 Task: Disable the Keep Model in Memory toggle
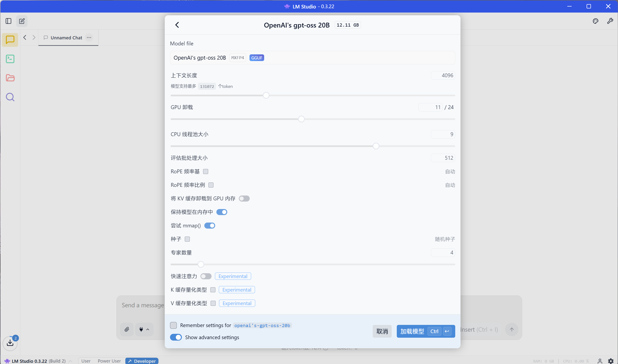tap(221, 212)
